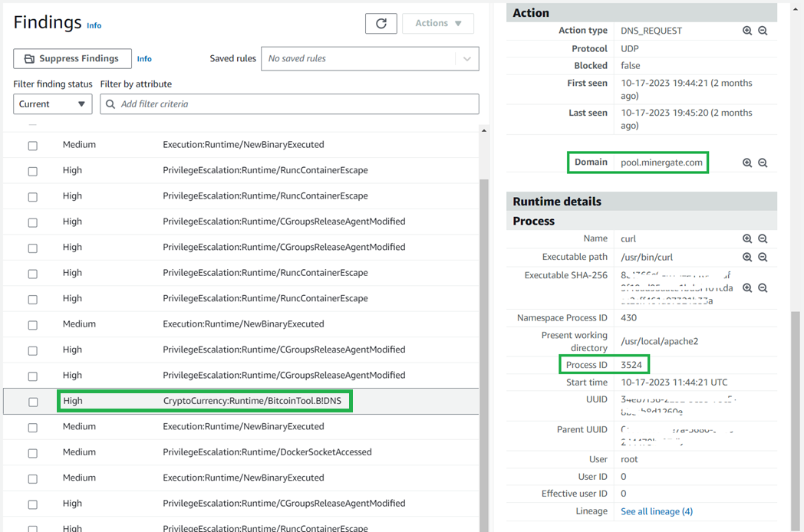
Task: Exclude Executable path /usr/bin/curl from filter
Action: tap(763, 257)
